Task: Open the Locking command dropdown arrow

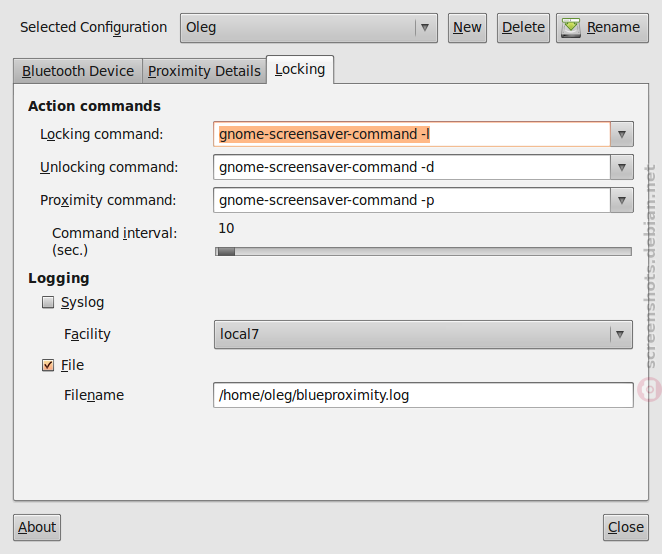Action: tap(621, 134)
